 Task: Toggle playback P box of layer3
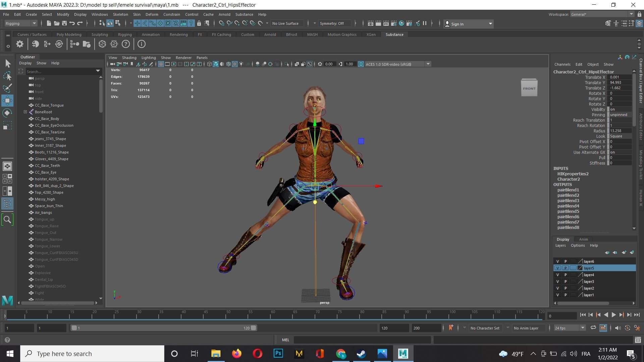click(x=566, y=282)
